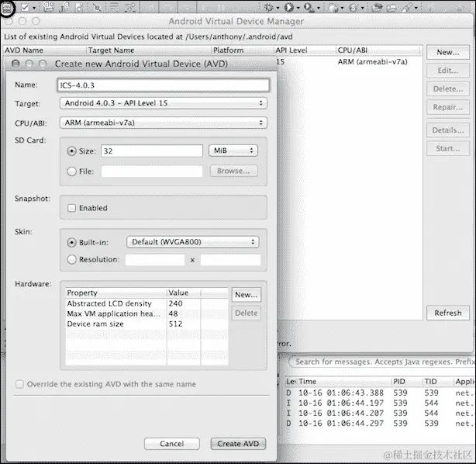Open the dropdown arrow beside the checkmark icon

pos(34,9)
